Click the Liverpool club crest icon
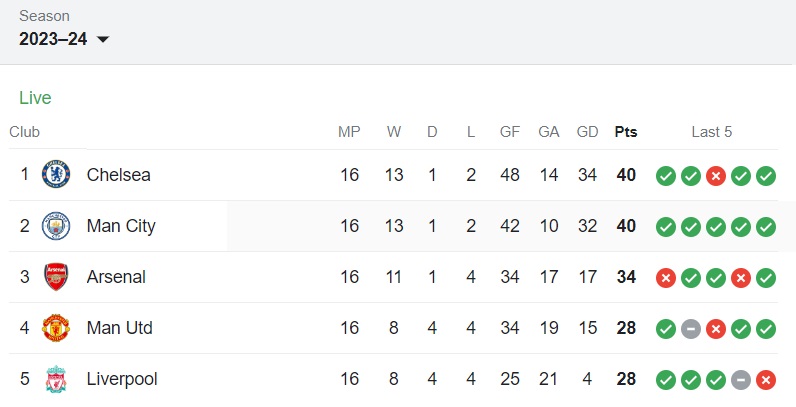 point(56,379)
